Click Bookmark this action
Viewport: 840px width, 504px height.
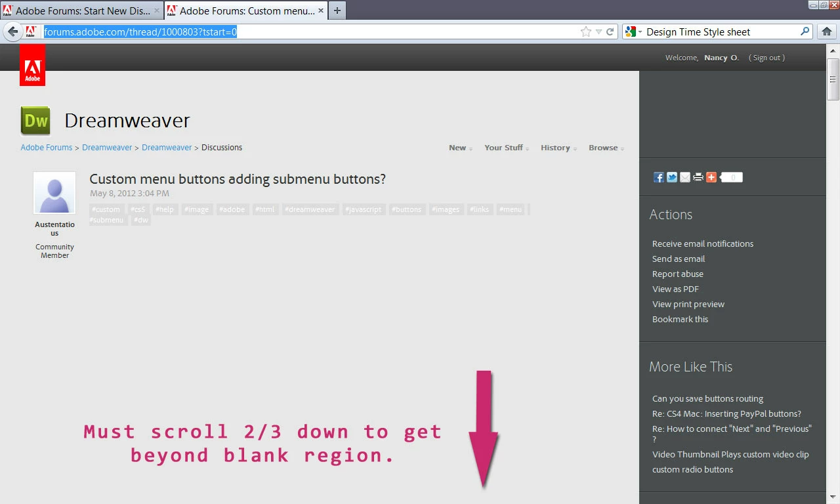click(681, 319)
